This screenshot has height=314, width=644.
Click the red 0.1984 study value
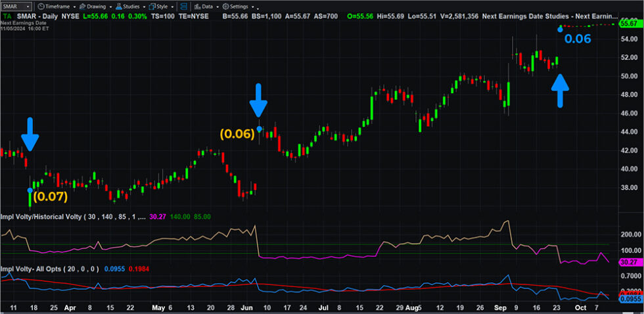click(x=139, y=269)
